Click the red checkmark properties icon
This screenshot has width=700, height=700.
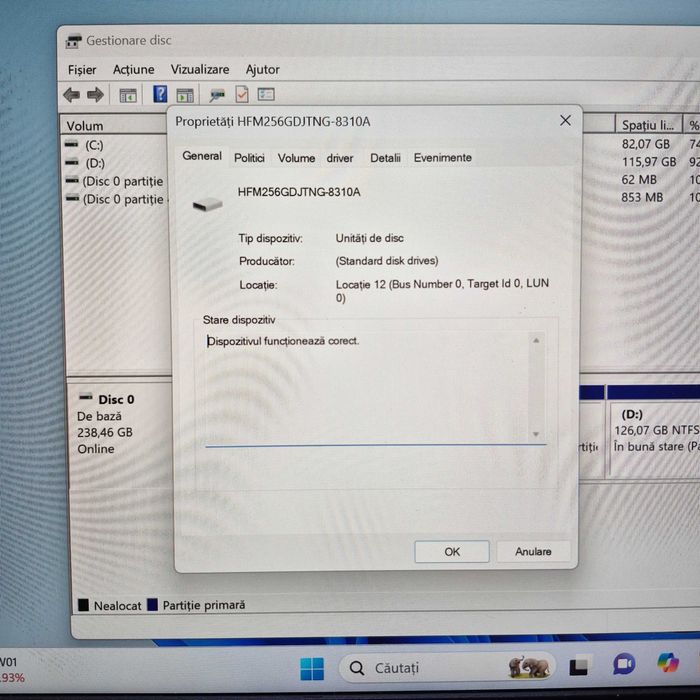coord(242,94)
